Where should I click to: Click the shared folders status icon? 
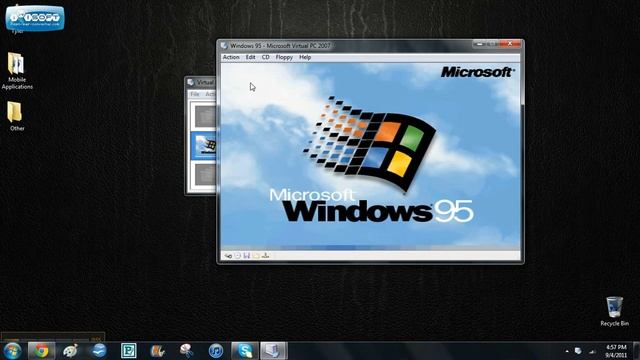(x=256, y=256)
